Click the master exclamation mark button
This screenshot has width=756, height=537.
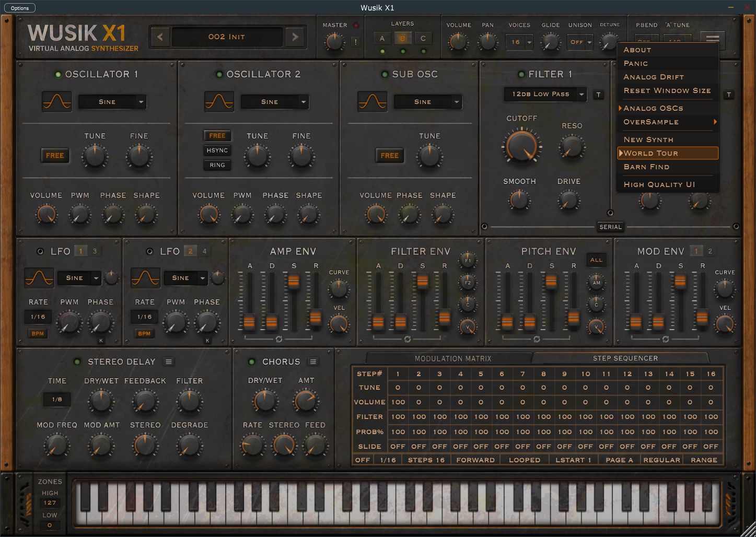coord(356,42)
